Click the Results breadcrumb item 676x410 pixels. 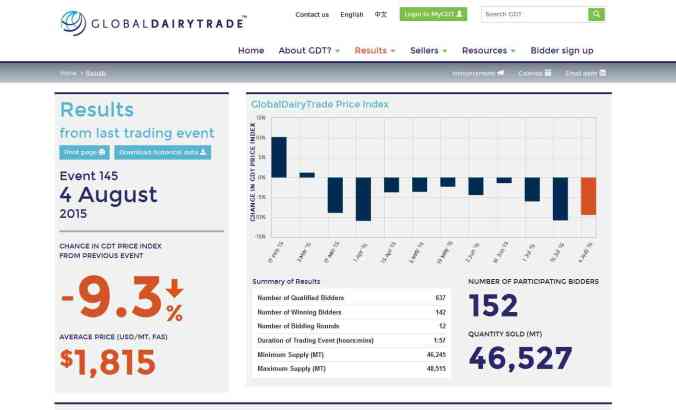[x=96, y=73]
